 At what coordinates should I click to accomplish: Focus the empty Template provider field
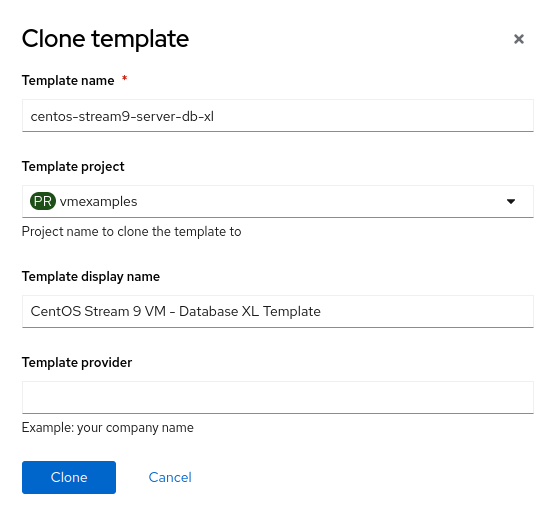278,398
